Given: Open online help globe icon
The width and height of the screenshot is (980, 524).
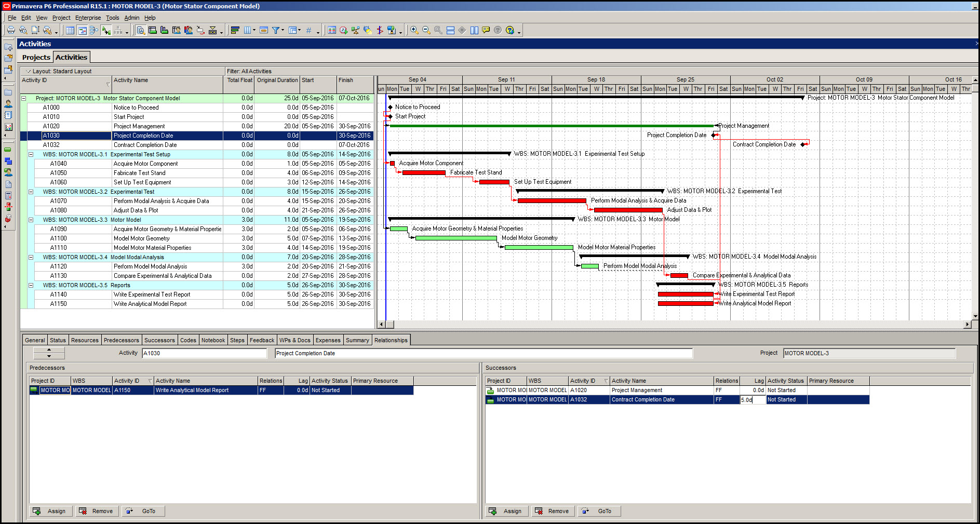Looking at the screenshot, I should pos(510,30).
